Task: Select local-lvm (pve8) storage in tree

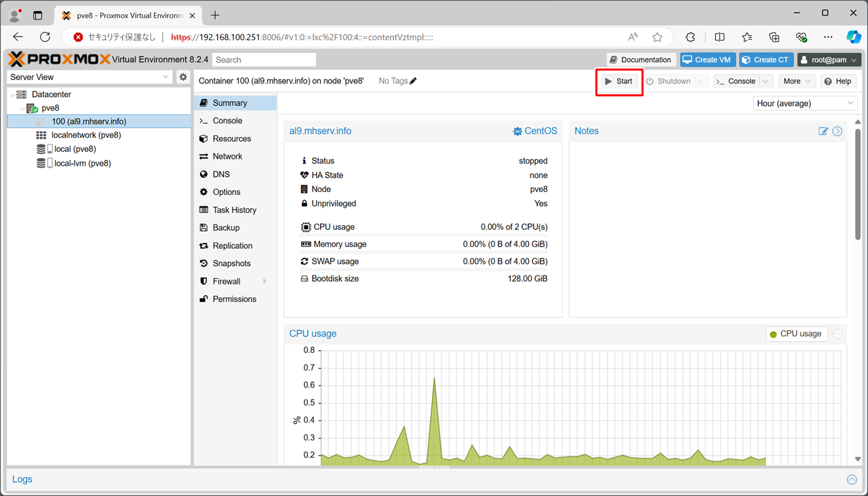Action: point(82,164)
